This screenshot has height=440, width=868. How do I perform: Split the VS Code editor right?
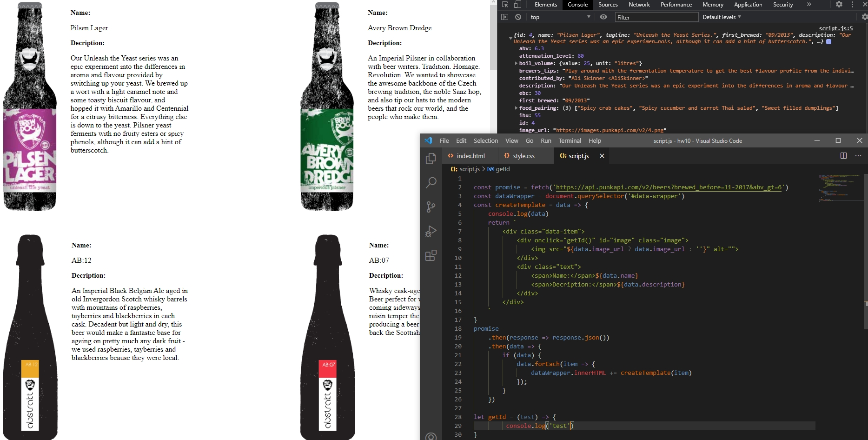coord(843,156)
